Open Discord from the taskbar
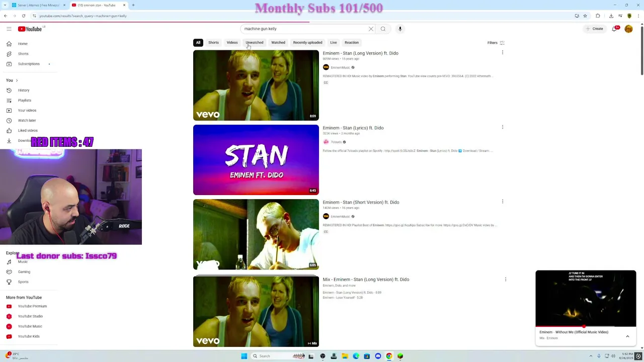Image resolution: width=644 pixels, height=362 pixels. click(x=378, y=356)
